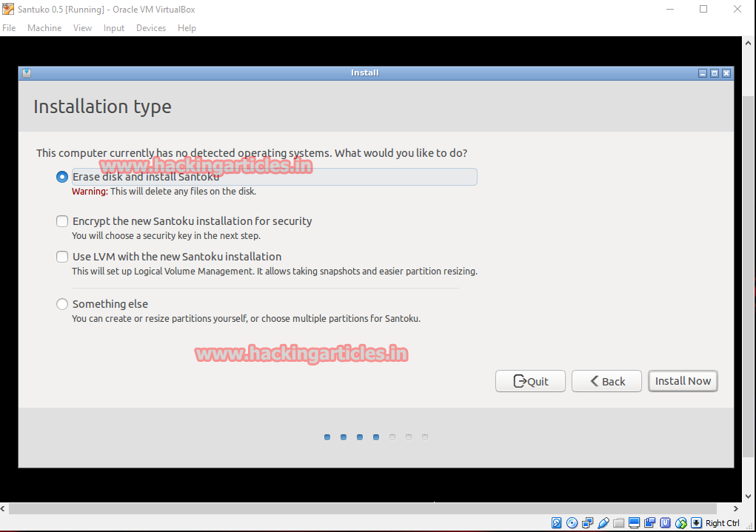Viewport: 756px width, 532px height.
Task: Click the Install Now button
Action: pos(683,381)
